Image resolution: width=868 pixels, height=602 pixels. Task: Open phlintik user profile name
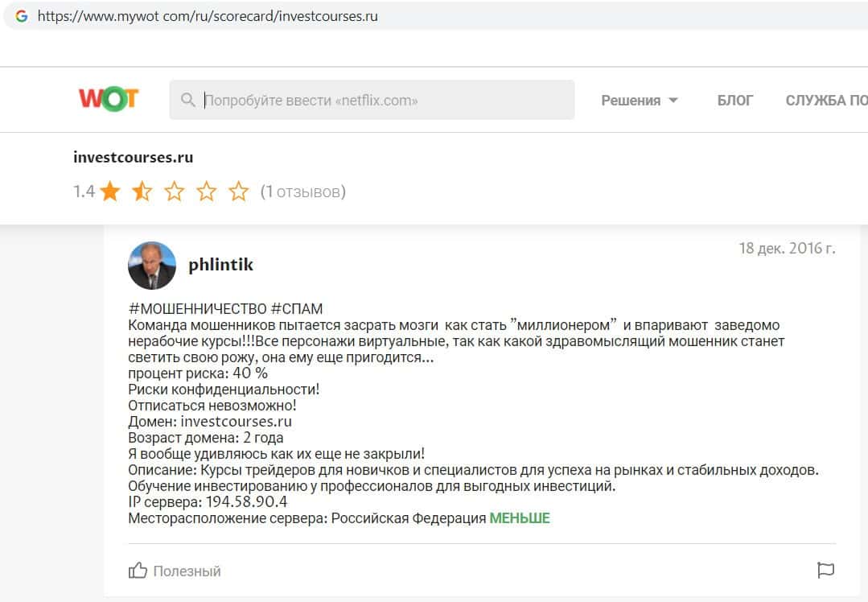click(220, 265)
